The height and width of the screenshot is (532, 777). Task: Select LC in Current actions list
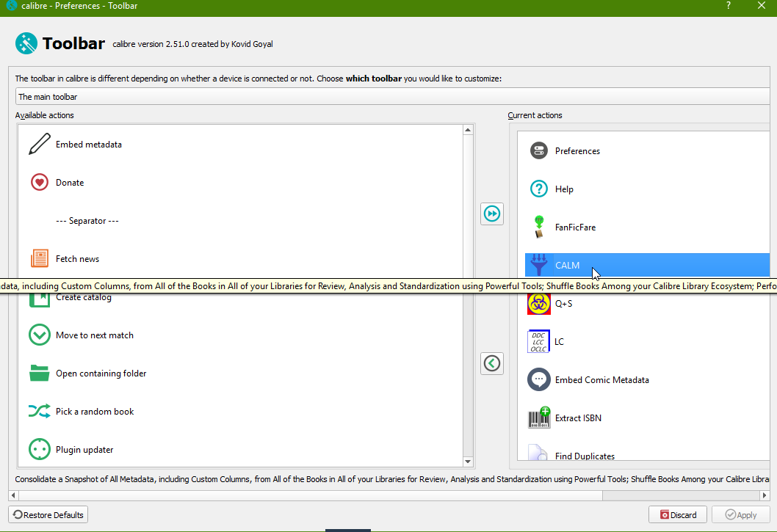tap(647, 341)
